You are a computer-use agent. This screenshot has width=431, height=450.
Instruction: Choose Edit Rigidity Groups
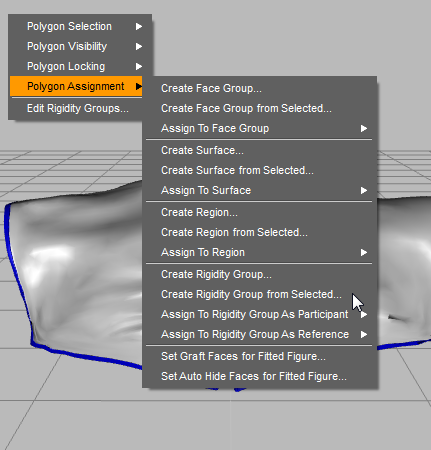(x=76, y=108)
